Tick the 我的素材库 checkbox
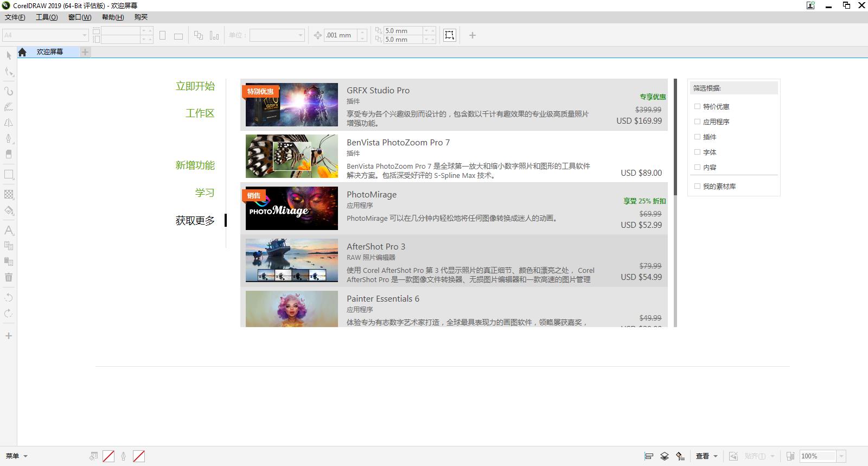Screen dimensions: 868x466 pos(698,186)
